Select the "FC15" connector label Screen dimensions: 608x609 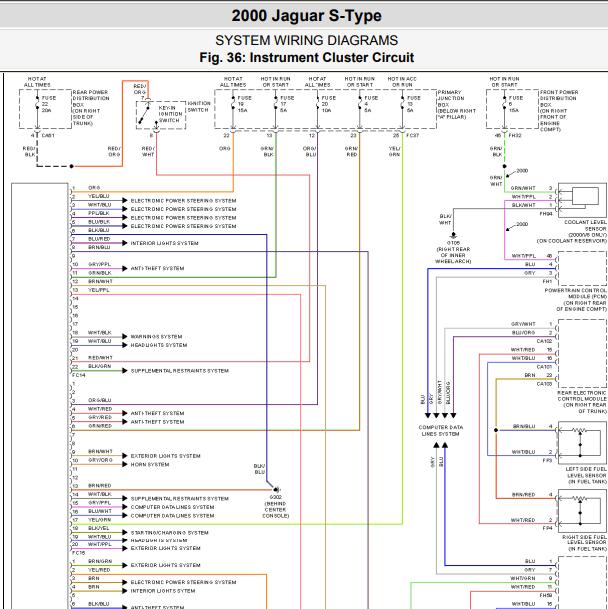point(79,553)
